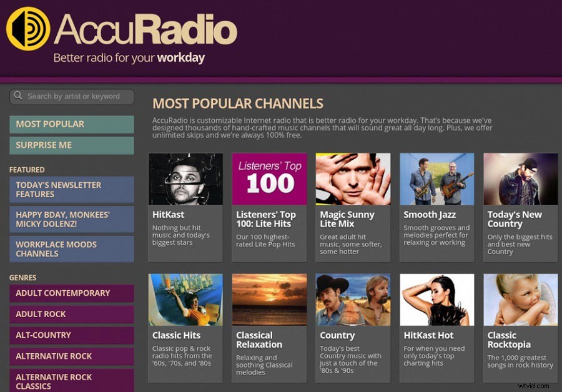The image size is (562, 392).
Task: Open the Alternative Rock genre
Action: [71, 356]
